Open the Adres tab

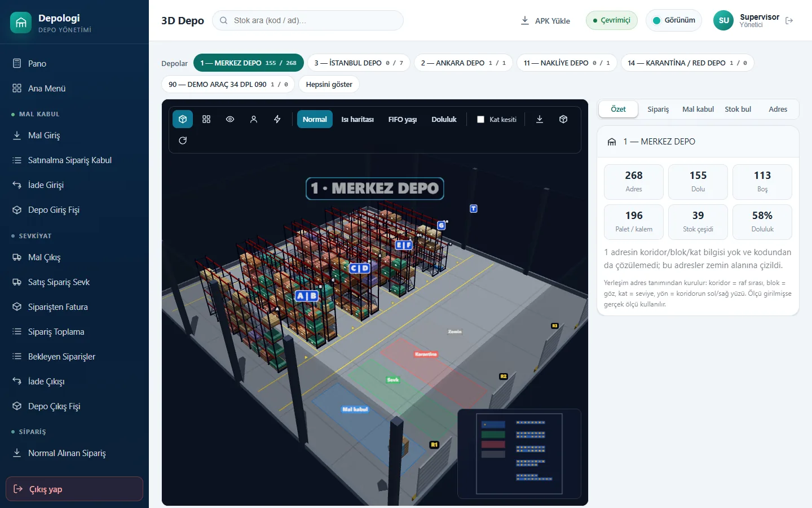[x=778, y=109]
